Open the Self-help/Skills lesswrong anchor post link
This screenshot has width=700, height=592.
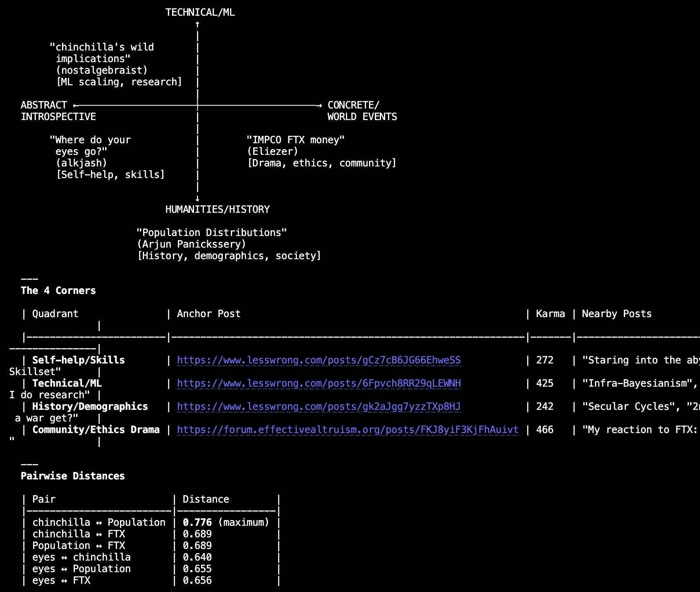click(319, 360)
